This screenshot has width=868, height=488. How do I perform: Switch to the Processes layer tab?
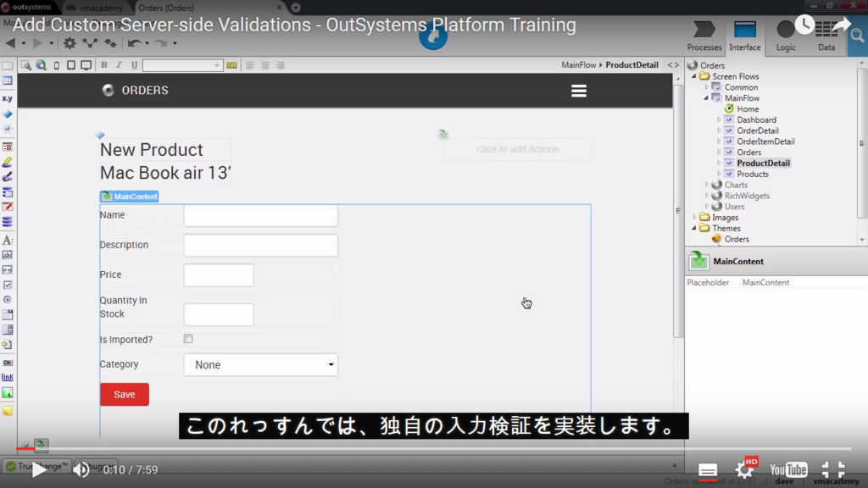tap(704, 36)
